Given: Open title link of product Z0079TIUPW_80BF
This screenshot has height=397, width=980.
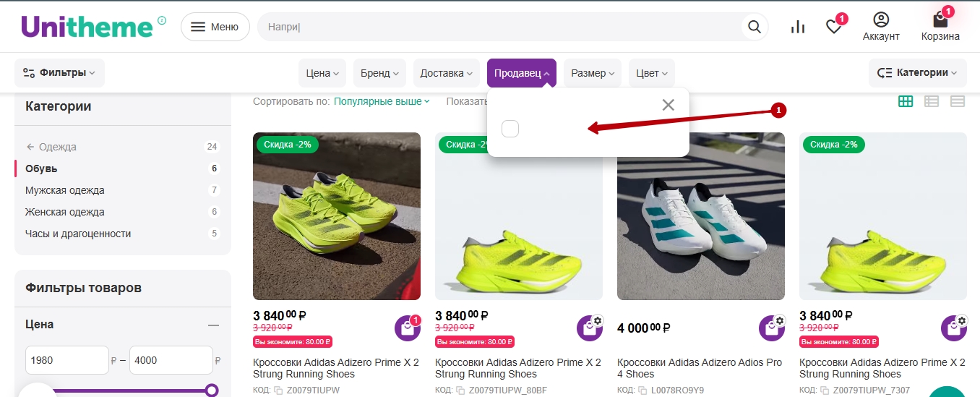Looking at the screenshot, I should tap(518, 368).
